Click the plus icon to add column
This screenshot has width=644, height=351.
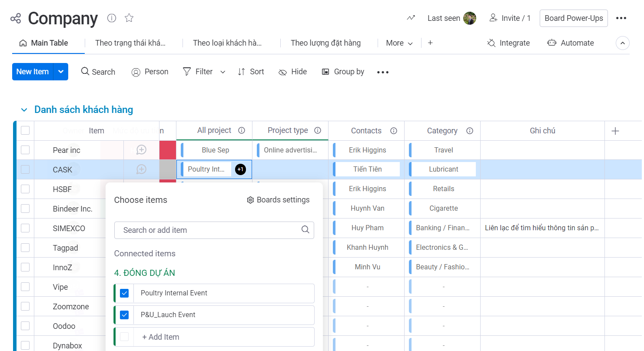pyautogui.click(x=615, y=131)
